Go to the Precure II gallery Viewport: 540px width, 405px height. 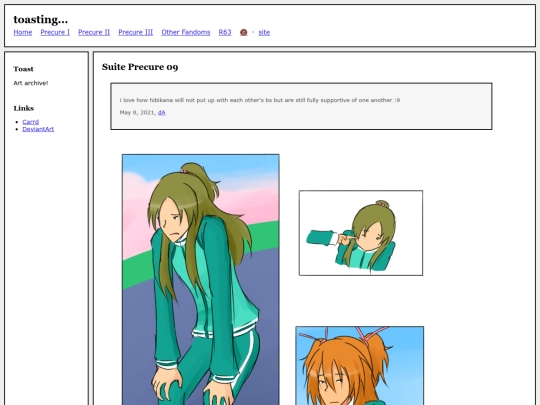pyautogui.click(x=94, y=32)
